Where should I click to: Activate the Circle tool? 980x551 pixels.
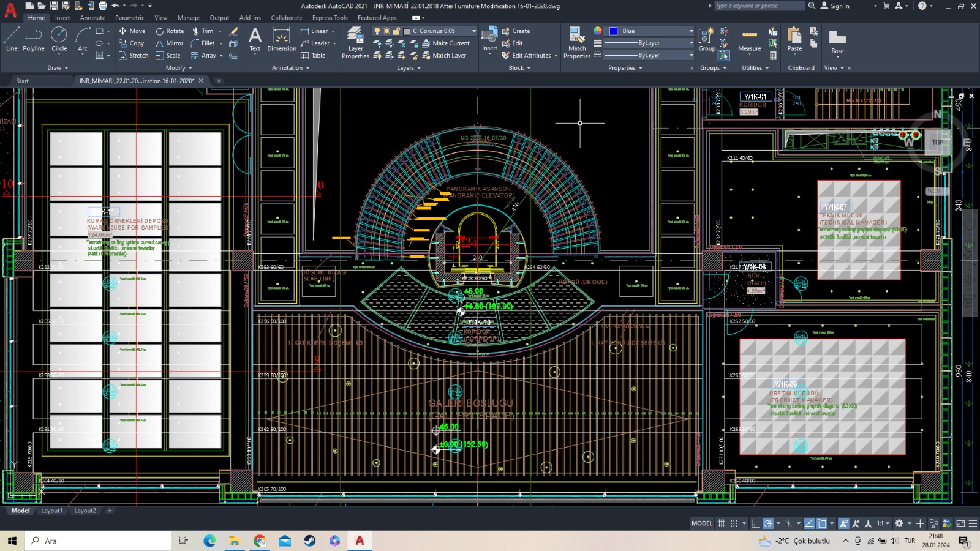59,39
